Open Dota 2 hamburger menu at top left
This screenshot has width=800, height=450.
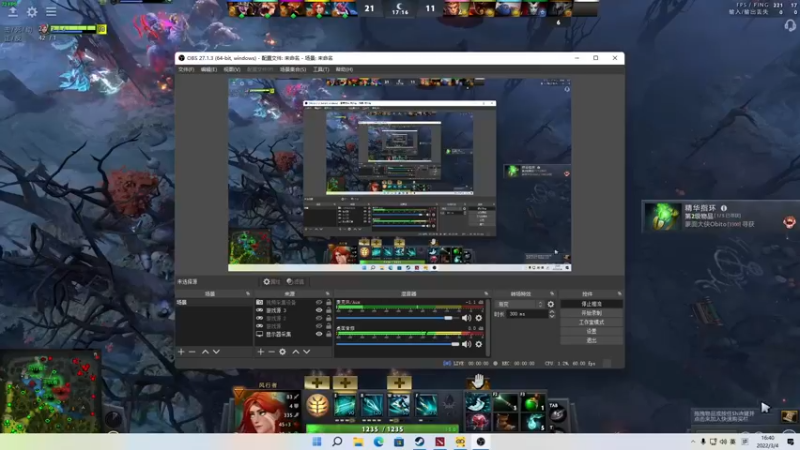click(51, 11)
